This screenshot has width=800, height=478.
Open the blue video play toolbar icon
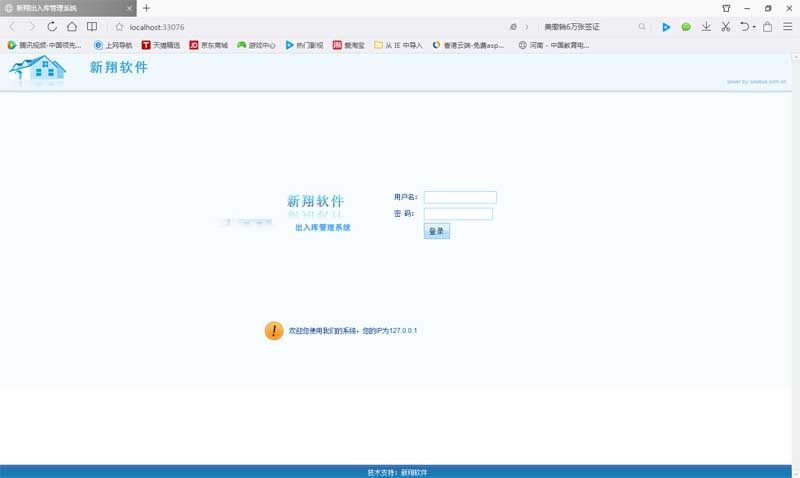click(666, 27)
